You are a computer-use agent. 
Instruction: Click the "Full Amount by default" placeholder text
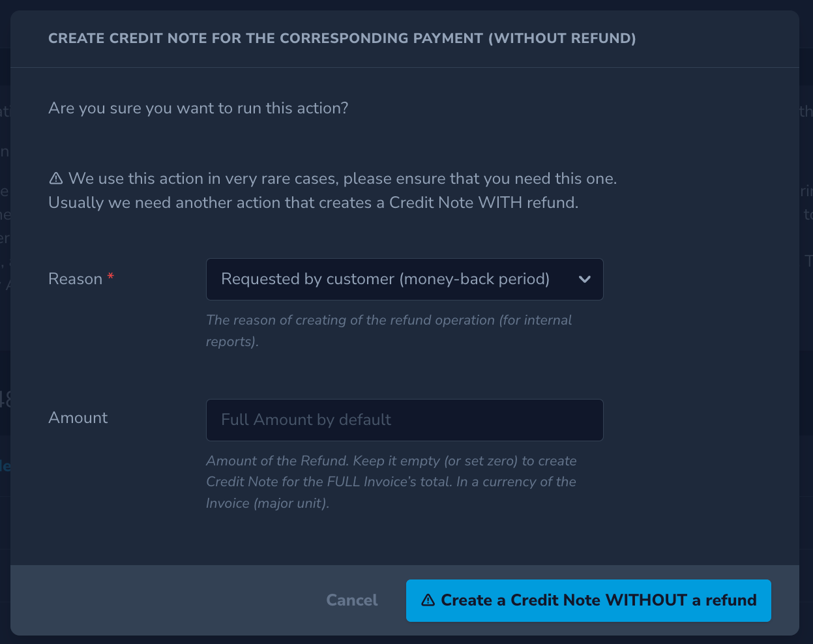pyautogui.click(x=306, y=420)
